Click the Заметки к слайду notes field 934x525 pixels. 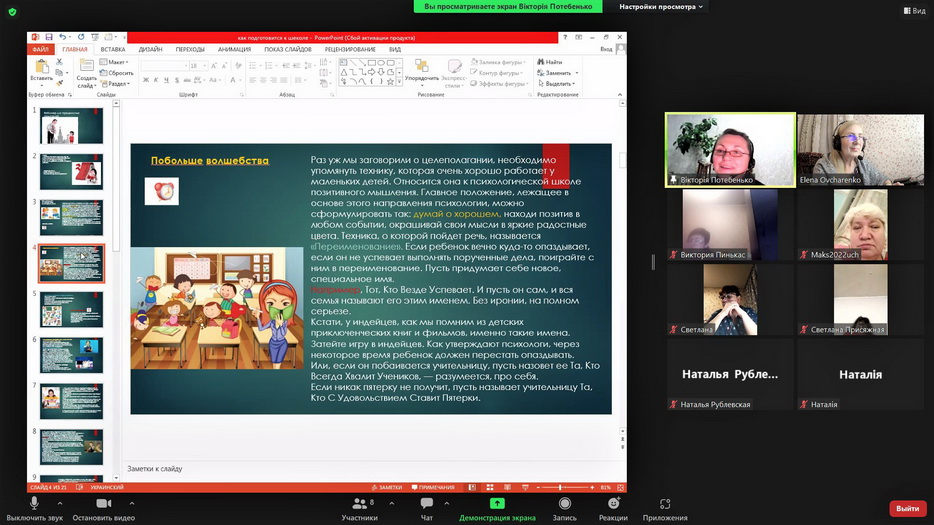(370, 468)
